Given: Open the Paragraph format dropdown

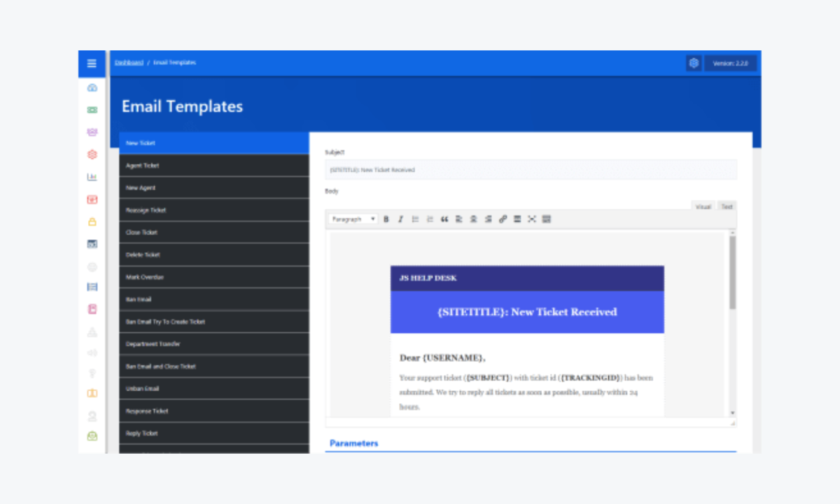Looking at the screenshot, I should pyautogui.click(x=352, y=218).
